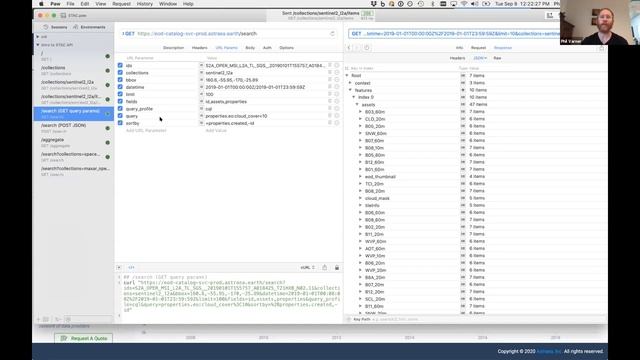
Task: Click the window layout icon in title bar
Action: pos(550,16)
